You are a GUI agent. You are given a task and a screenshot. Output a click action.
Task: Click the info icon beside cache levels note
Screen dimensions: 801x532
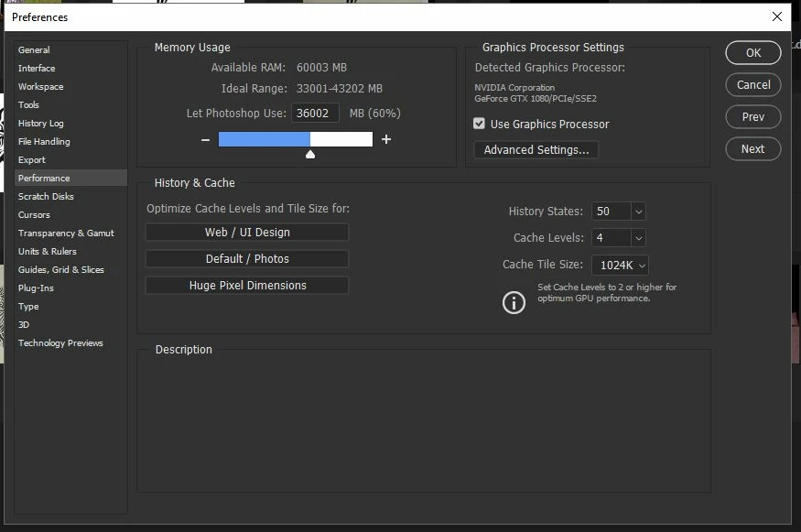(514, 302)
